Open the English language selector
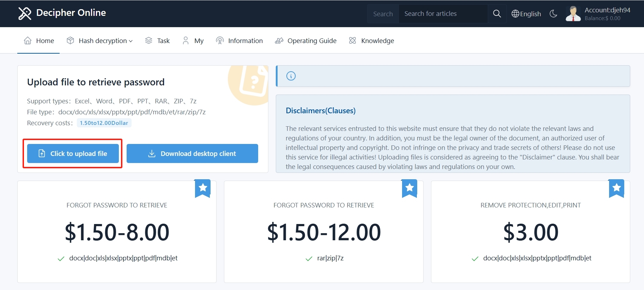Image resolution: width=644 pixels, height=290 pixels. [x=526, y=14]
